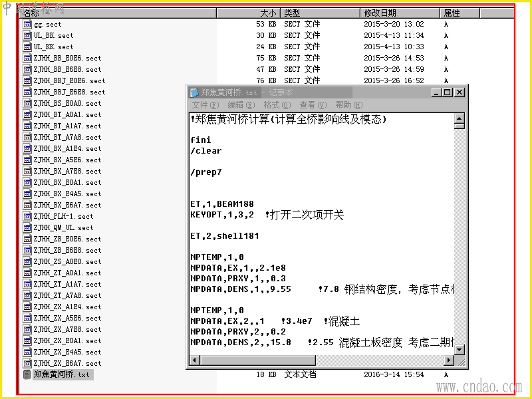
Task: Select the ZJHH_ZX_E6A7.sect file icon
Action: tap(27, 363)
